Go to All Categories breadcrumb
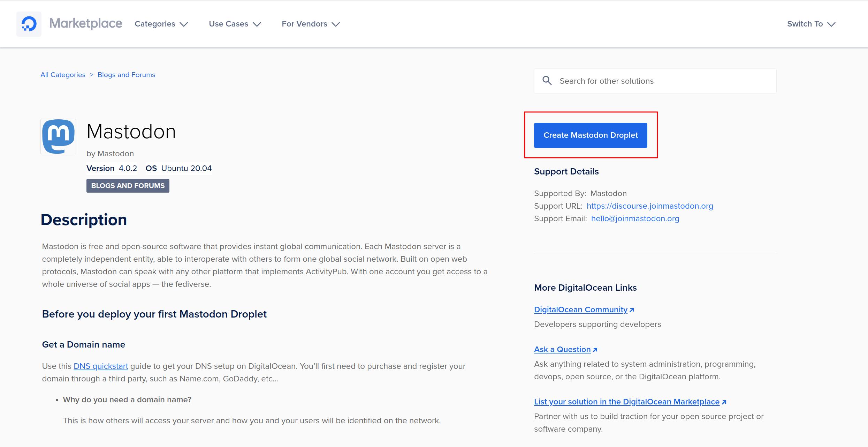The image size is (868, 447). point(63,75)
